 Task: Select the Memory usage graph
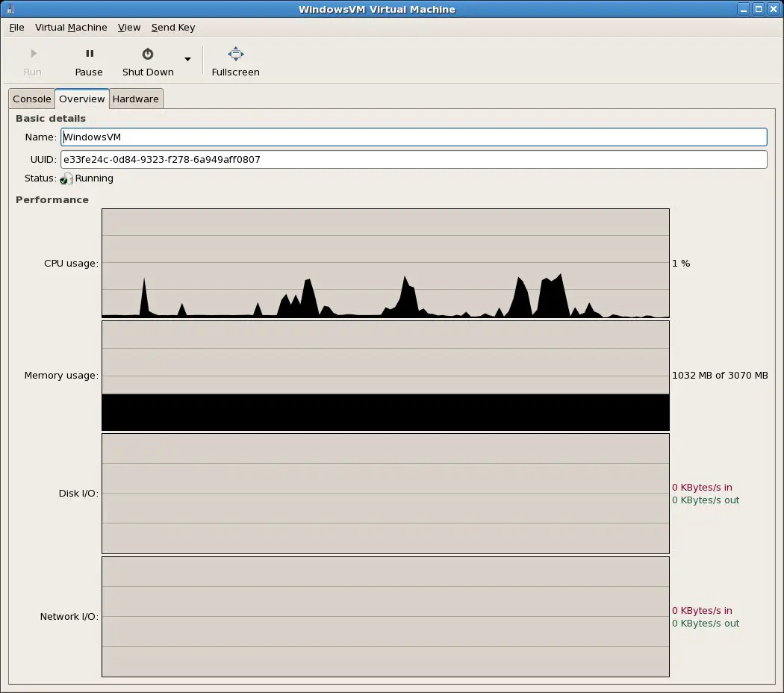385,376
